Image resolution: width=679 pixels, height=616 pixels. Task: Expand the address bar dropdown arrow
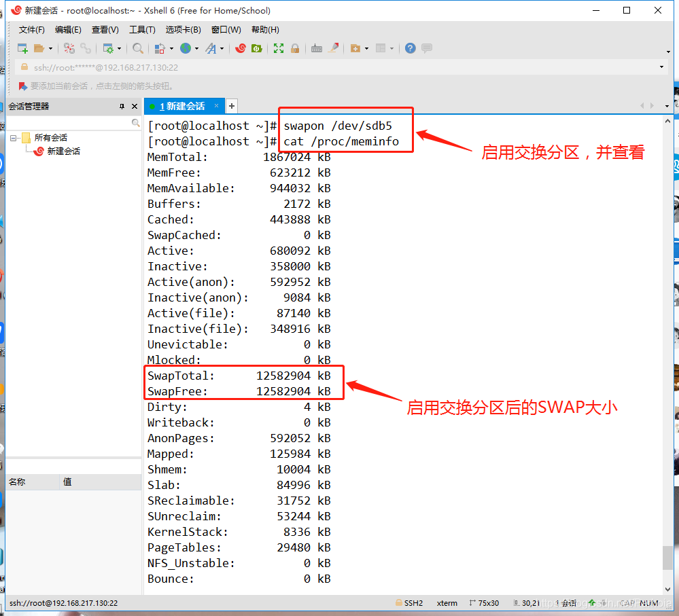pyautogui.click(x=661, y=67)
